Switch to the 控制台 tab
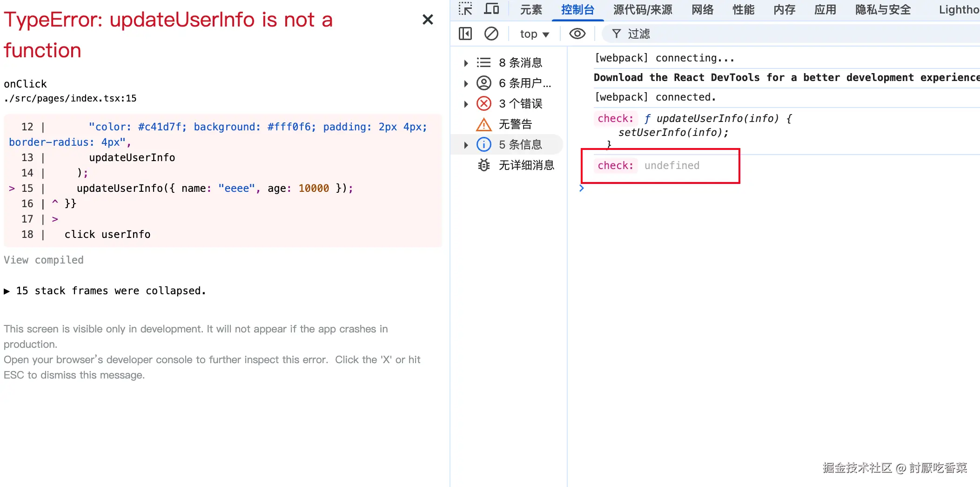980x487 pixels. click(x=577, y=9)
